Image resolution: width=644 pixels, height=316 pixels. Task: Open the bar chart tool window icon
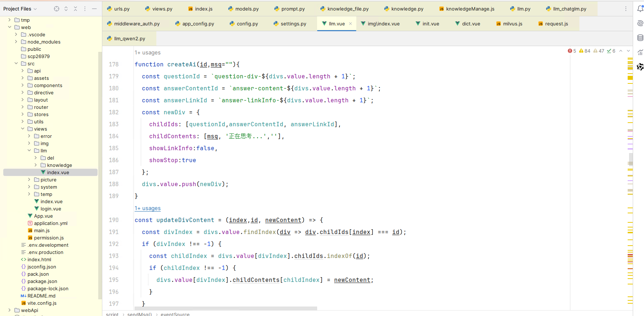pyautogui.click(x=640, y=52)
